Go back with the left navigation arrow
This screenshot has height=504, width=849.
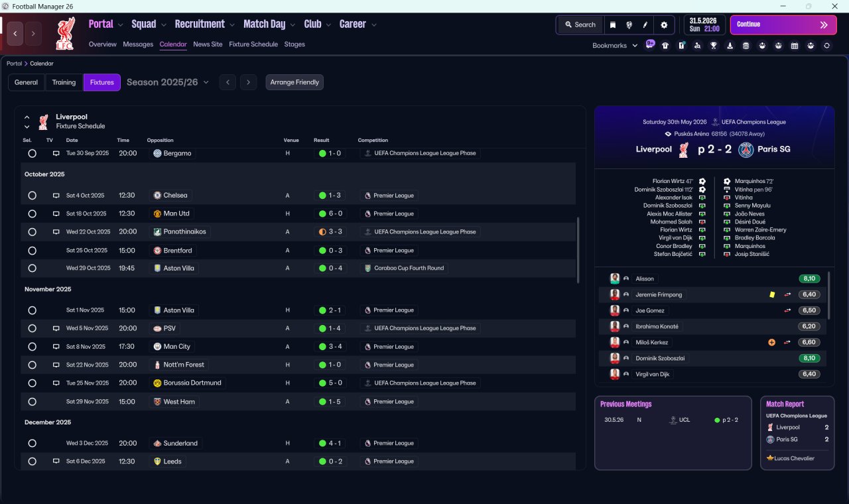(15, 33)
